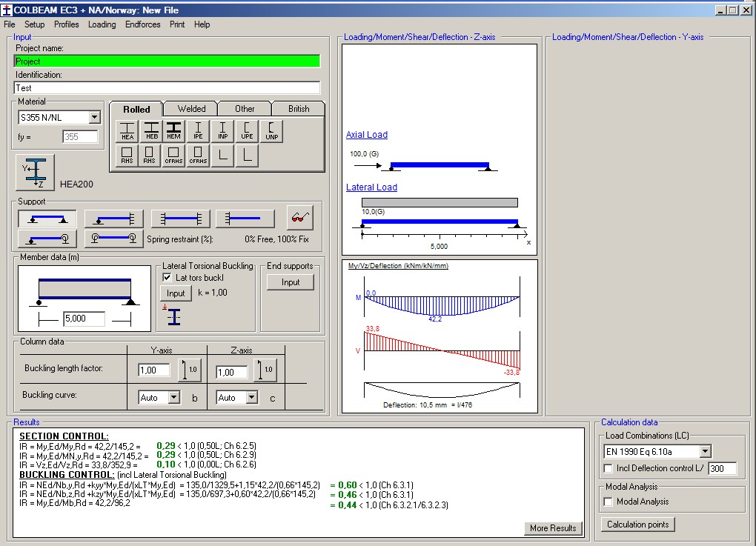
Task: Click the Calculation points button
Action: (638, 525)
